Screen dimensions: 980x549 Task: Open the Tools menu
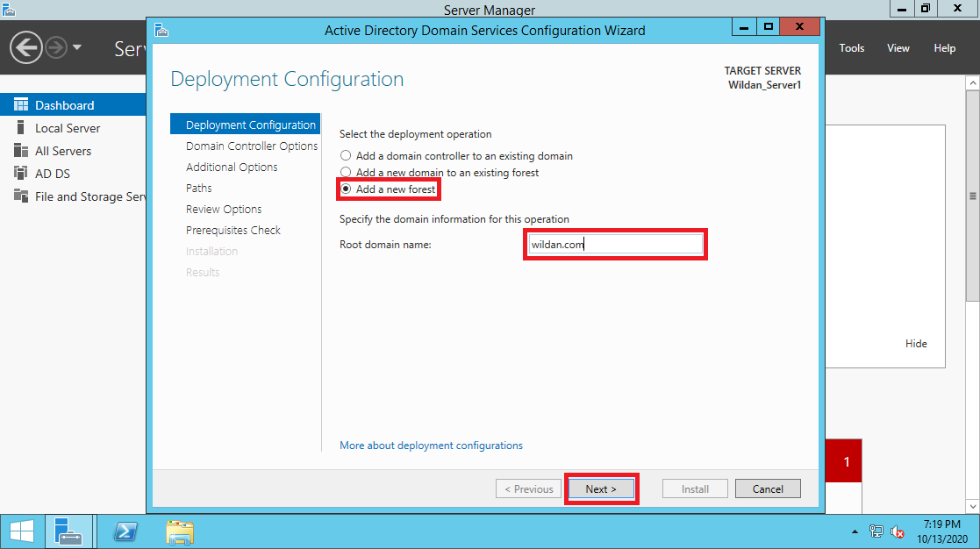851,48
